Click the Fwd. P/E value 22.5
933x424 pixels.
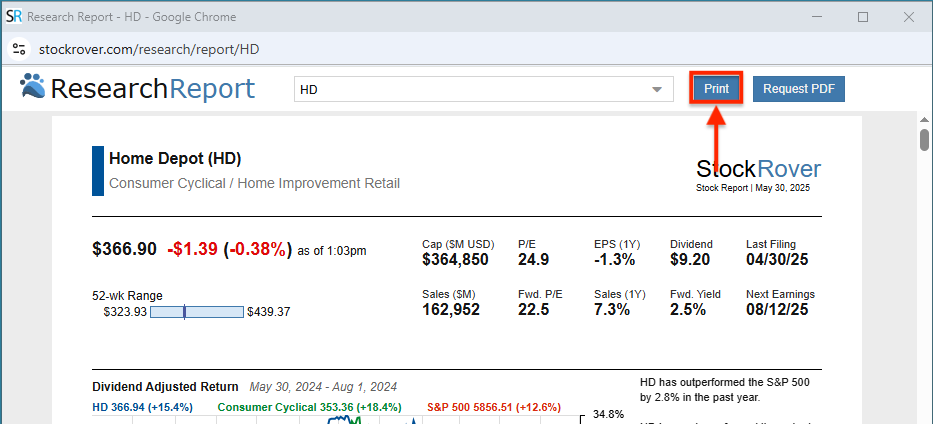click(533, 310)
